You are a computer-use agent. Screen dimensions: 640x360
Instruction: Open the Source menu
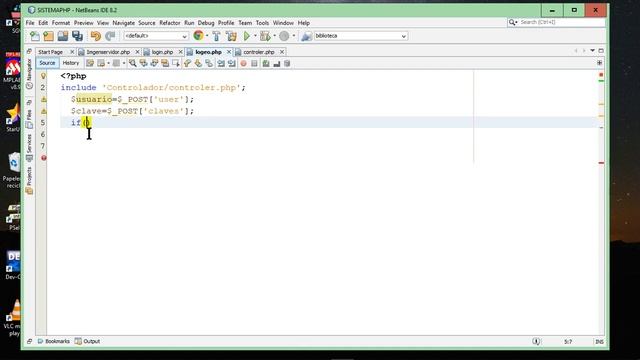pyautogui.click(x=147, y=23)
